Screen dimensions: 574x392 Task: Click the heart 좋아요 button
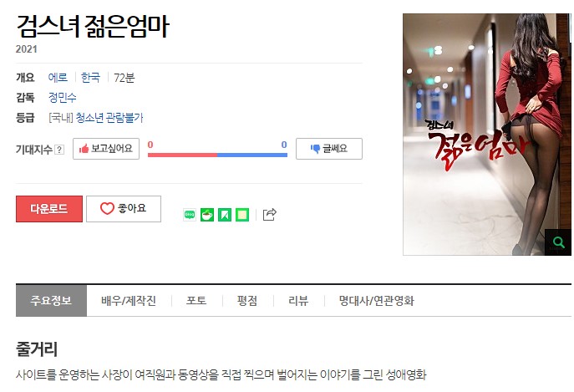(x=124, y=209)
